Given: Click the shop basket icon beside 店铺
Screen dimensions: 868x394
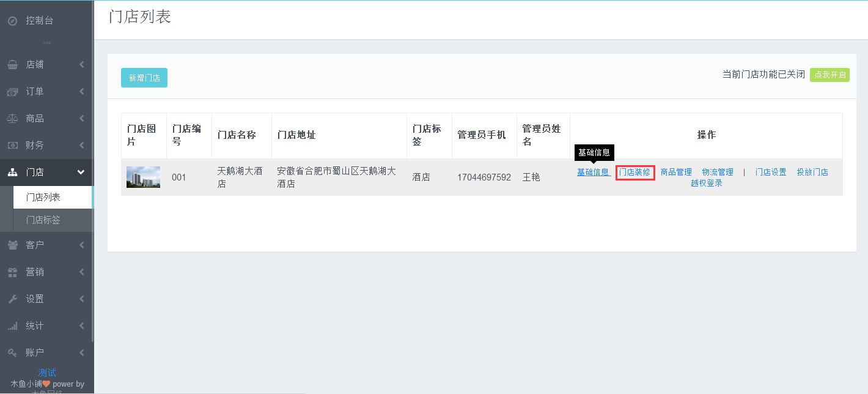Looking at the screenshot, I should click(x=12, y=65).
